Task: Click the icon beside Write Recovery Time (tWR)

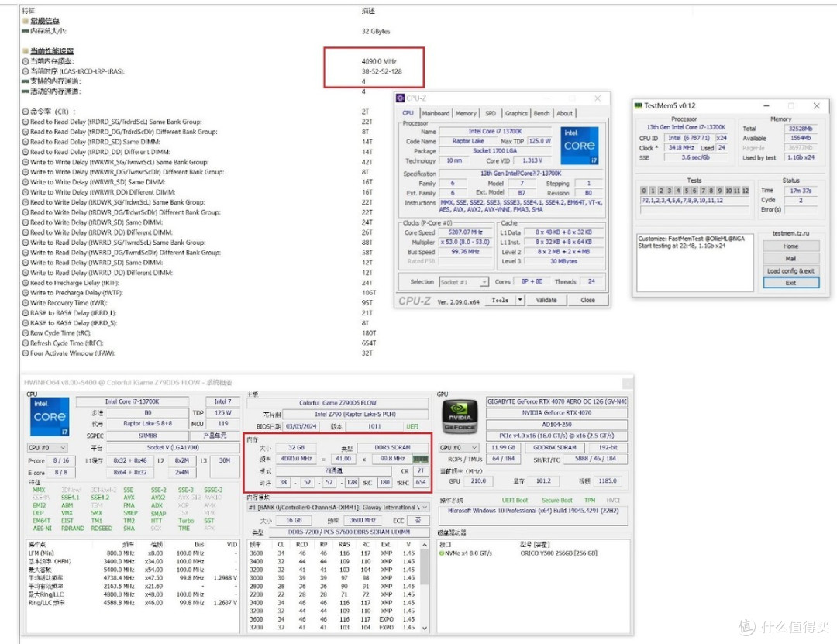Action: [x=25, y=303]
